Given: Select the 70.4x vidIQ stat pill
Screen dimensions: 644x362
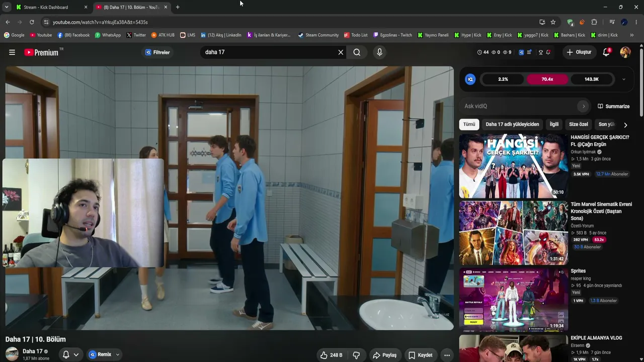Looking at the screenshot, I should click(547, 79).
